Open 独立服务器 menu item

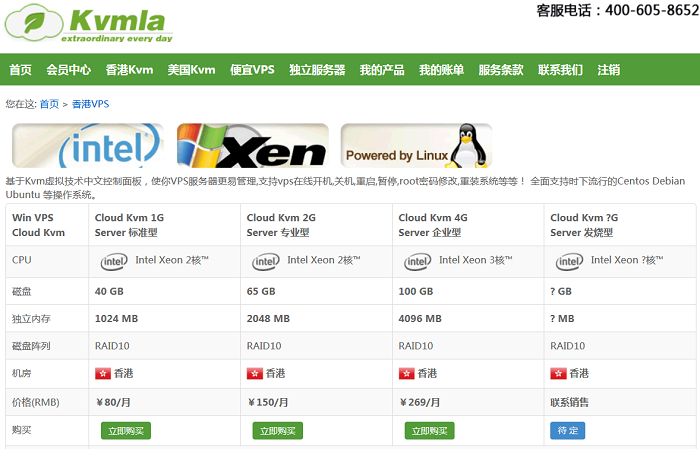click(317, 70)
